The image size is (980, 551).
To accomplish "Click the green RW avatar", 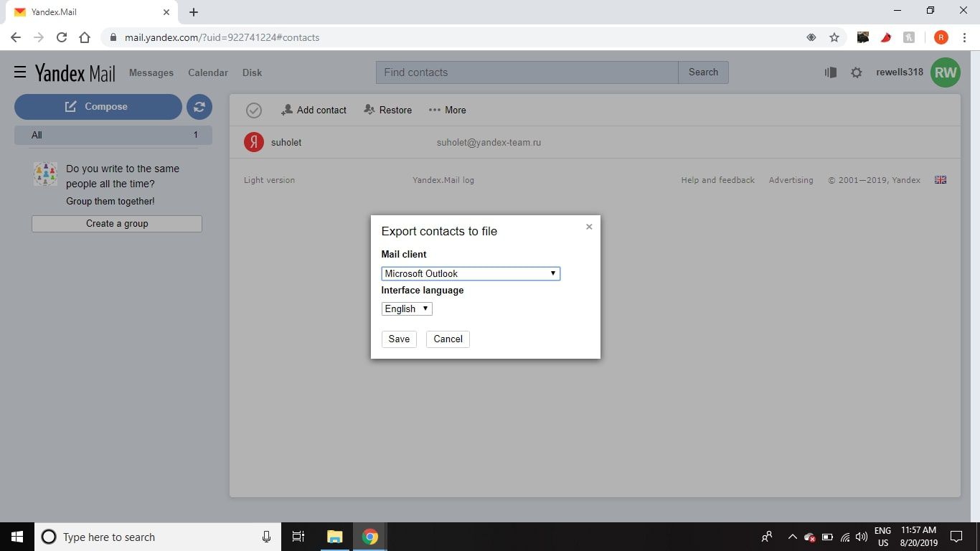I will pyautogui.click(x=946, y=72).
